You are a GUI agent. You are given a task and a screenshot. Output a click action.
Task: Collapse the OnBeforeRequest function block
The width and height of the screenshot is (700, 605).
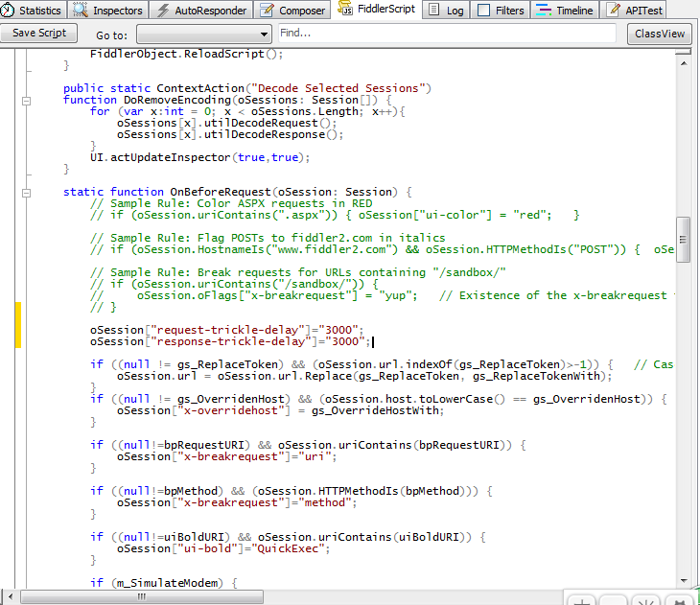tap(26, 193)
